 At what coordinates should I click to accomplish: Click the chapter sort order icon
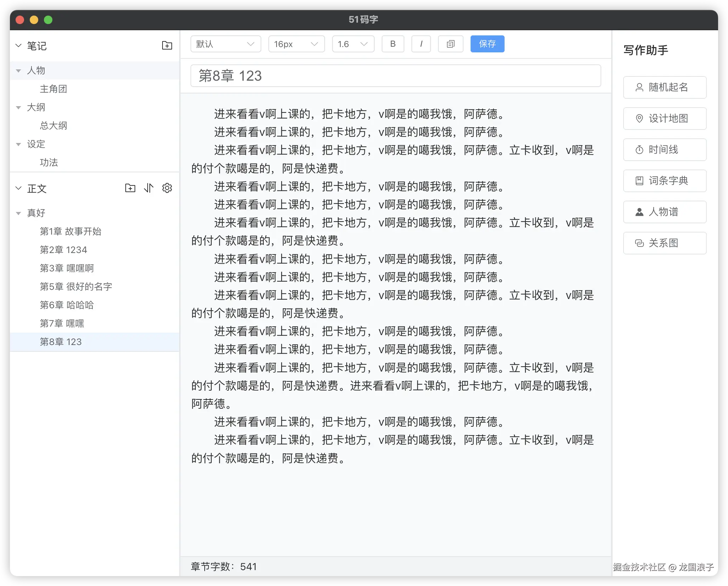[x=148, y=188]
